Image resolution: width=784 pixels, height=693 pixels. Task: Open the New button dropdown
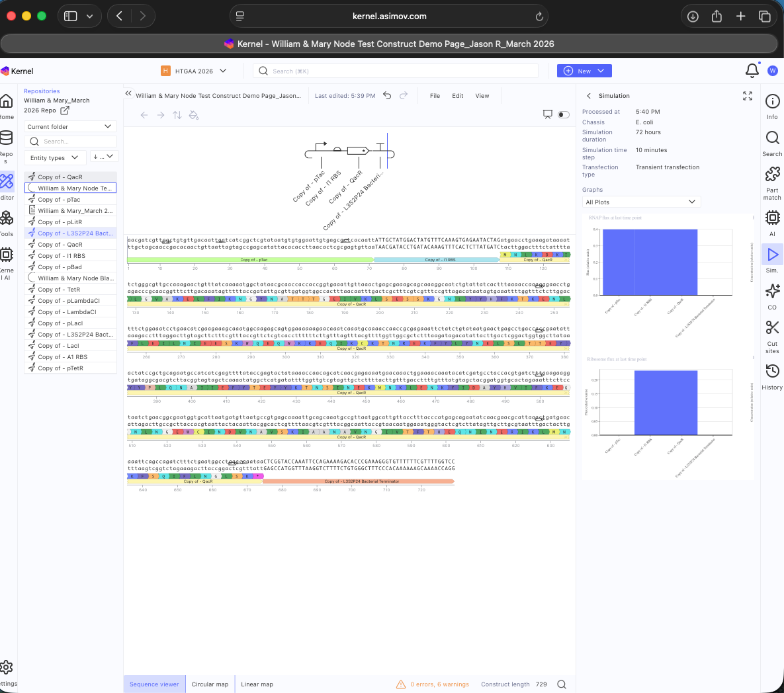pyautogui.click(x=584, y=71)
